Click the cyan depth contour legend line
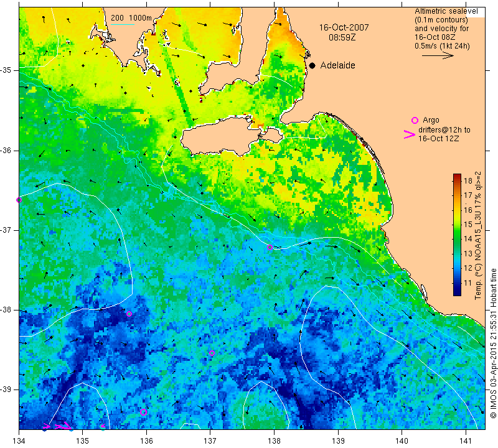498x448 pixels. (123, 24)
